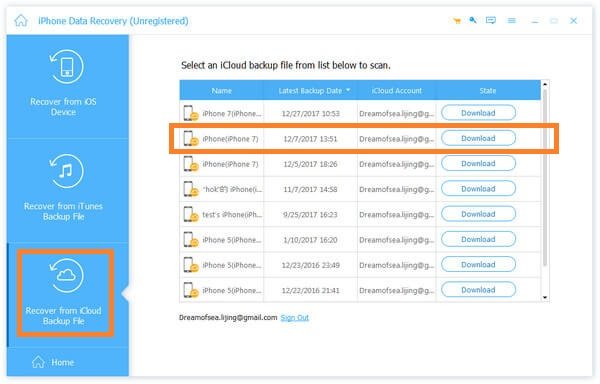Click device icon of 12/23/2016 row
Screen dimensions: 600x384
pyautogui.click(x=191, y=265)
